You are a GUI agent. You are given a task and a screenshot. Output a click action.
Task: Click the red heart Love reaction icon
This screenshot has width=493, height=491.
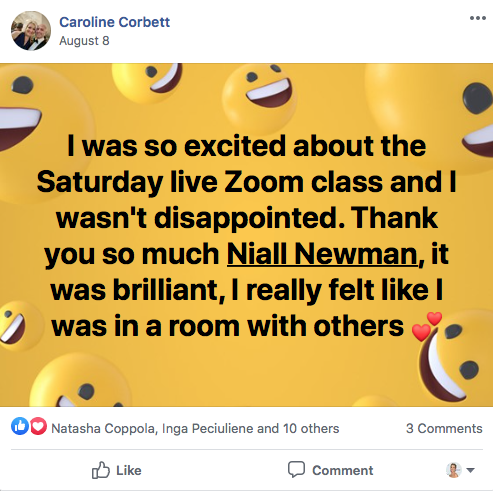click(38, 426)
